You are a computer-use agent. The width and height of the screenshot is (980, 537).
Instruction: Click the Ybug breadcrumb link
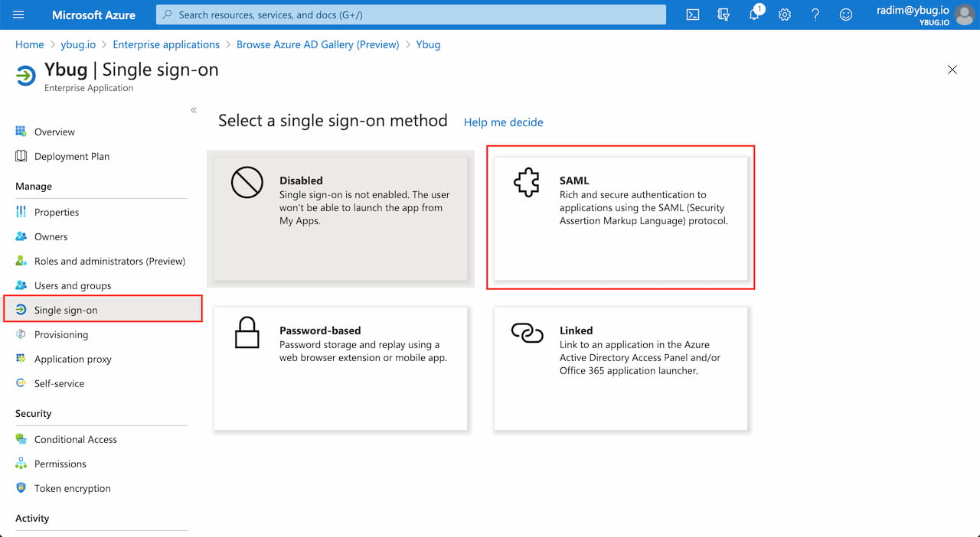(428, 44)
